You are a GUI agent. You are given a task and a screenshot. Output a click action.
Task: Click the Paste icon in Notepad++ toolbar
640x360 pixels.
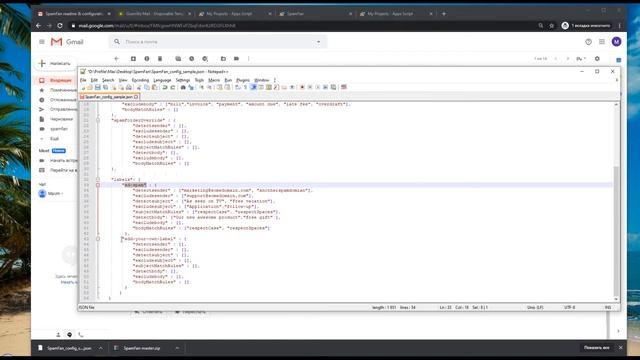click(154, 87)
